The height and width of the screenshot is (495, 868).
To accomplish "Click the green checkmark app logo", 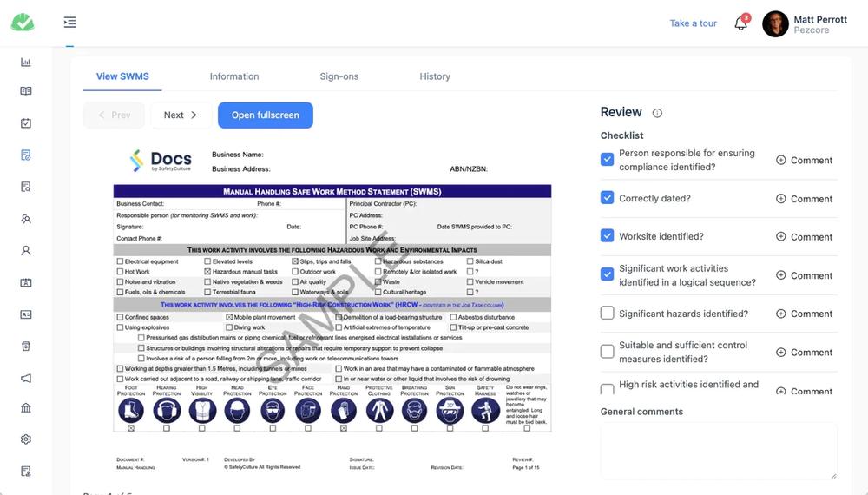I will click(23, 23).
